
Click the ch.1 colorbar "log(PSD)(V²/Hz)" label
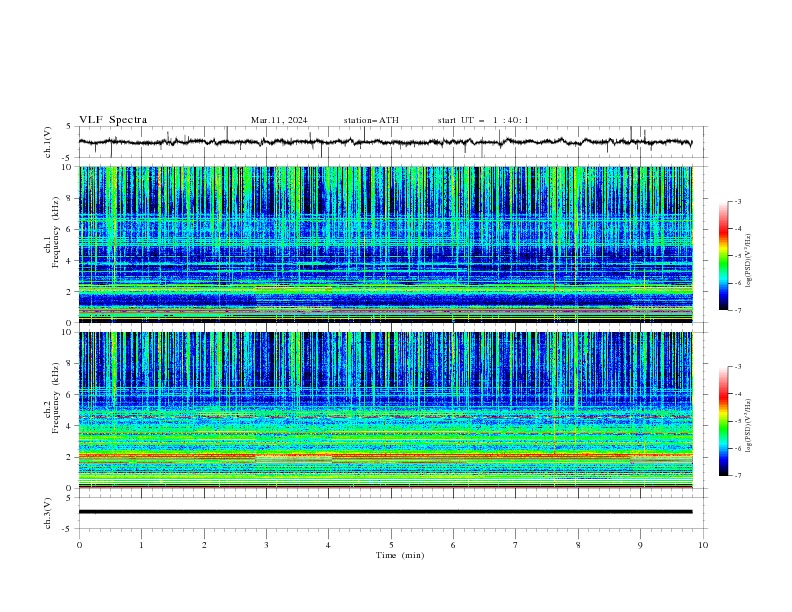click(x=749, y=261)
